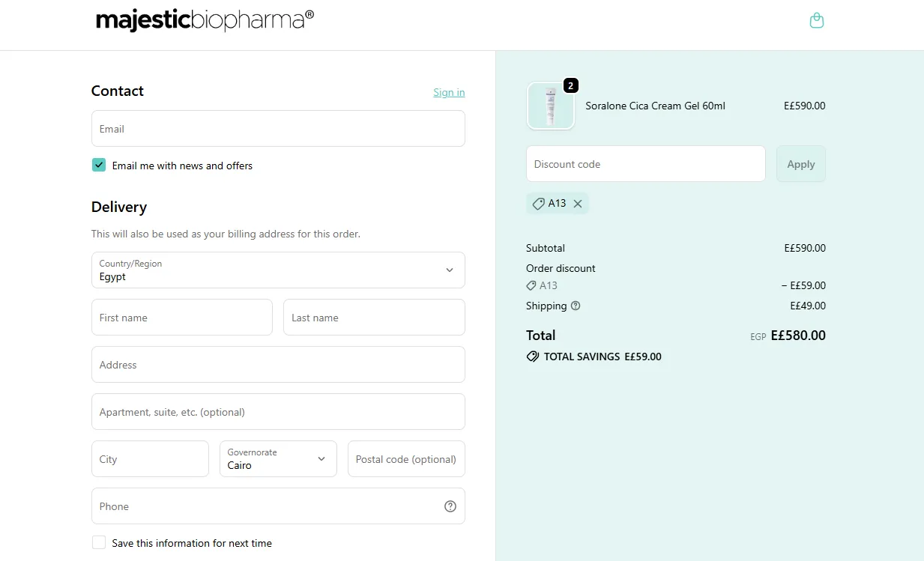Click the TOTAL SAVINGS E£59.00 text
Screen dimensions: 924x561
[603, 357]
